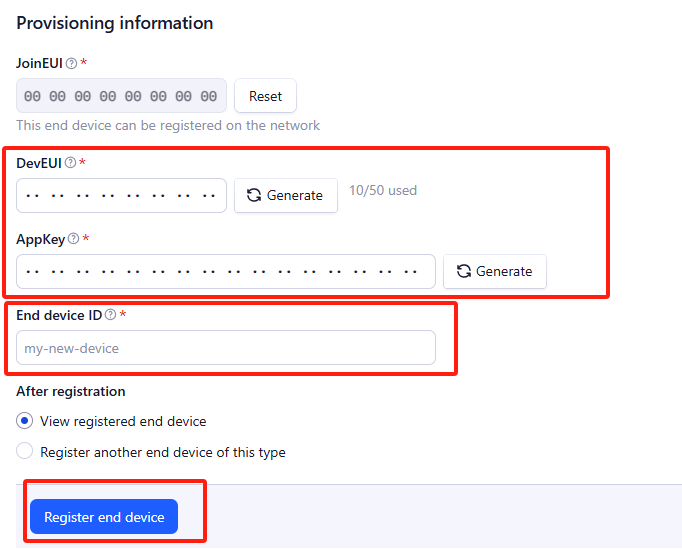The image size is (682, 549).
Task: Focus the DevEUI input field
Action: [x=121, y=195]
